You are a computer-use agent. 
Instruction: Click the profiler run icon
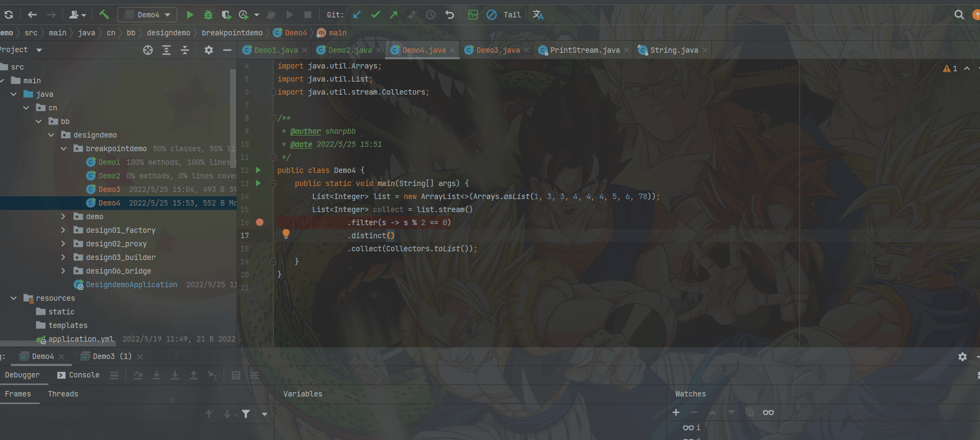coord(244,15)
